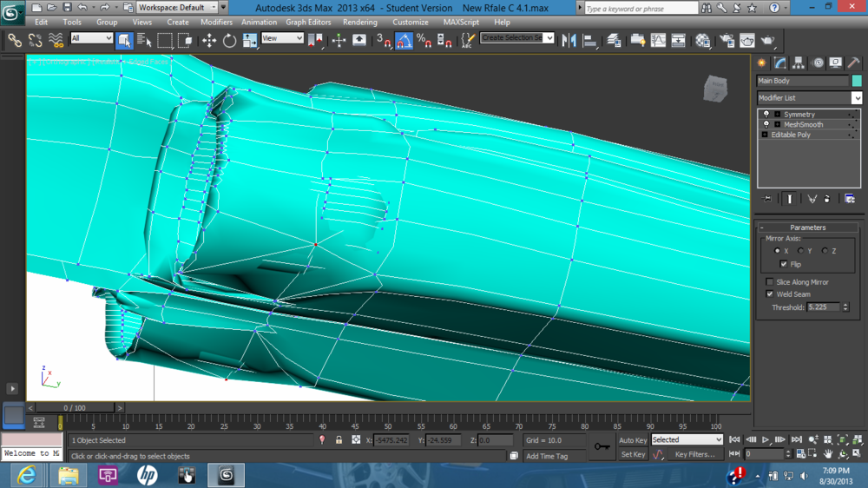Click the Mirror tool icon
Viewport: 868px width, 488px height.
point(569,40)
